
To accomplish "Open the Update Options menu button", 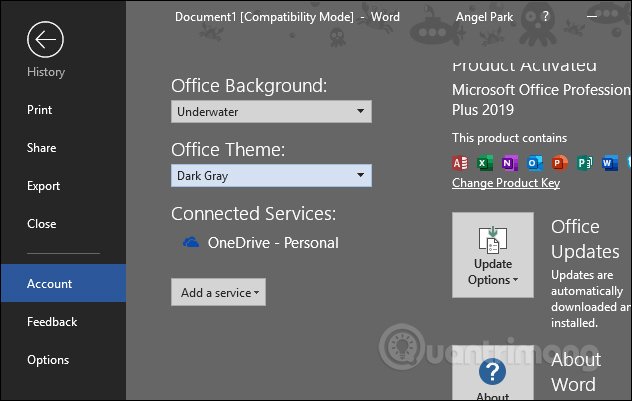I will (x=493, y=255).
